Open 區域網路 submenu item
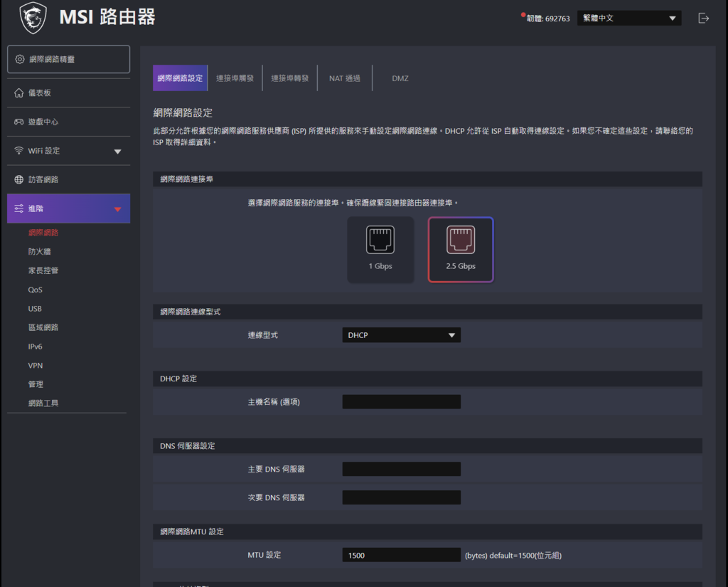 [43, 327]
